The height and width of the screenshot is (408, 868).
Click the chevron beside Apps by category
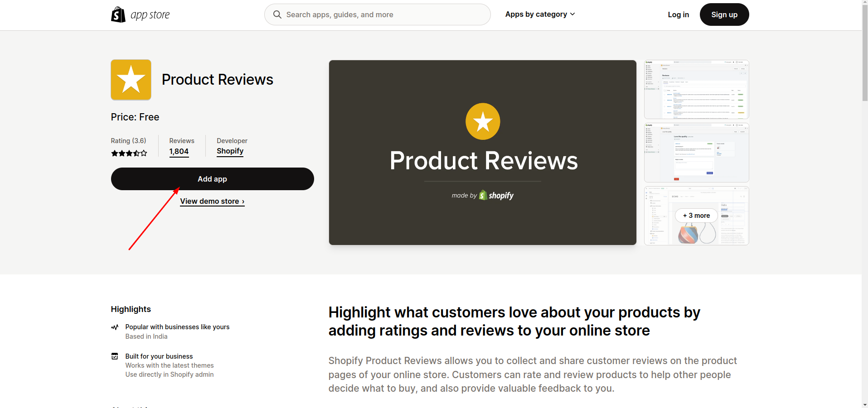click(572, 14)
